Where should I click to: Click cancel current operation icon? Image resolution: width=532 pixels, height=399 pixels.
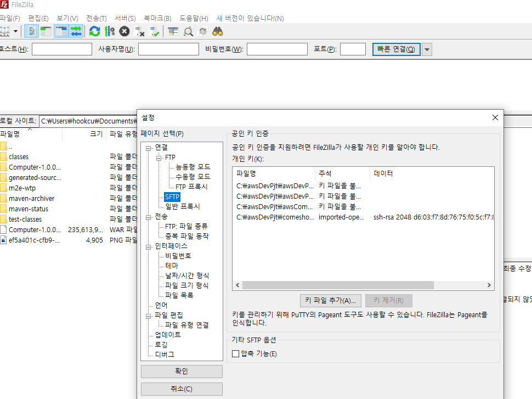(124, 32)
